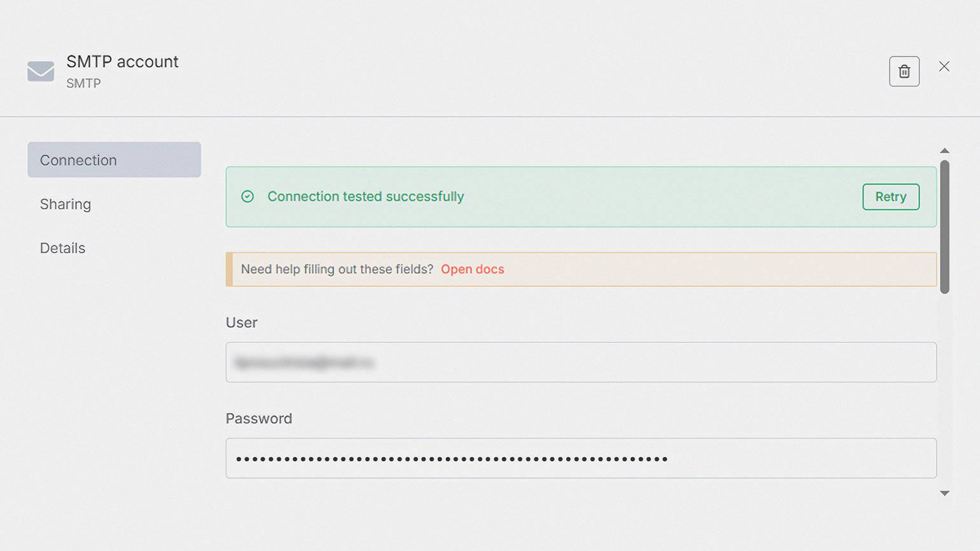The image size is (980, 551).
Task: Click the vertical scrollbar thumb
Action: coord(944,227)
